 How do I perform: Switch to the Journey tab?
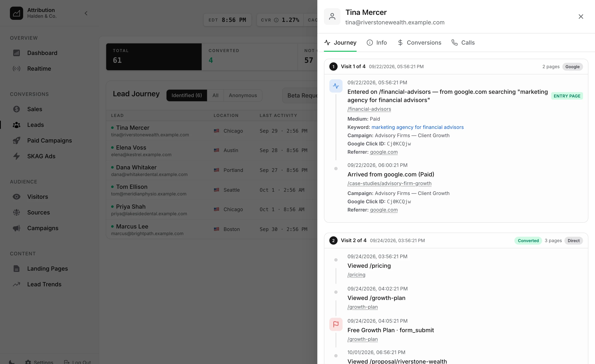340,43
